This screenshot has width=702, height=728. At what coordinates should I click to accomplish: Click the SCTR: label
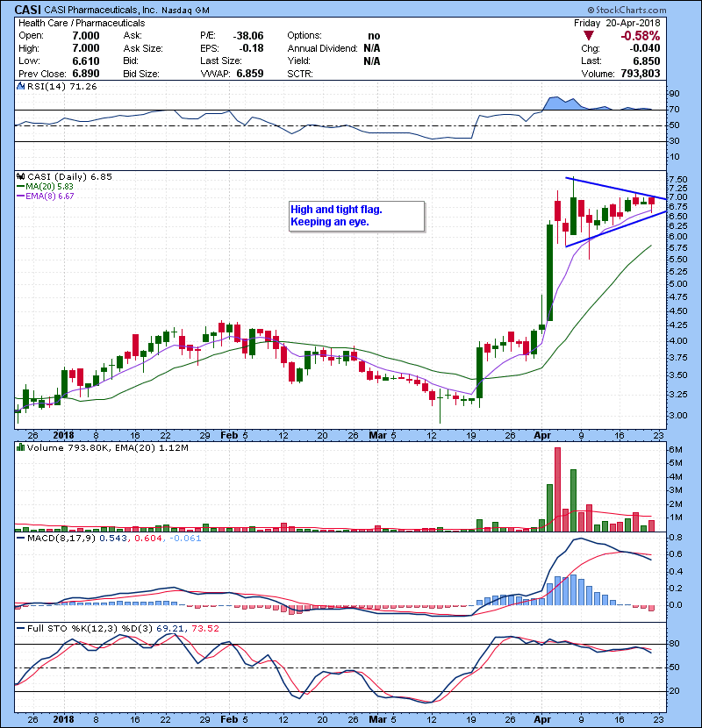click(x=300, y=74)
